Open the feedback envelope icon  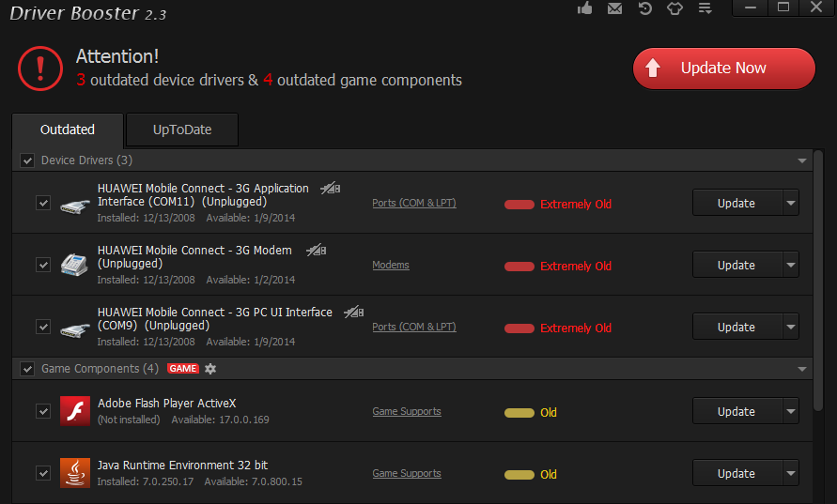[x=615, y=8]
